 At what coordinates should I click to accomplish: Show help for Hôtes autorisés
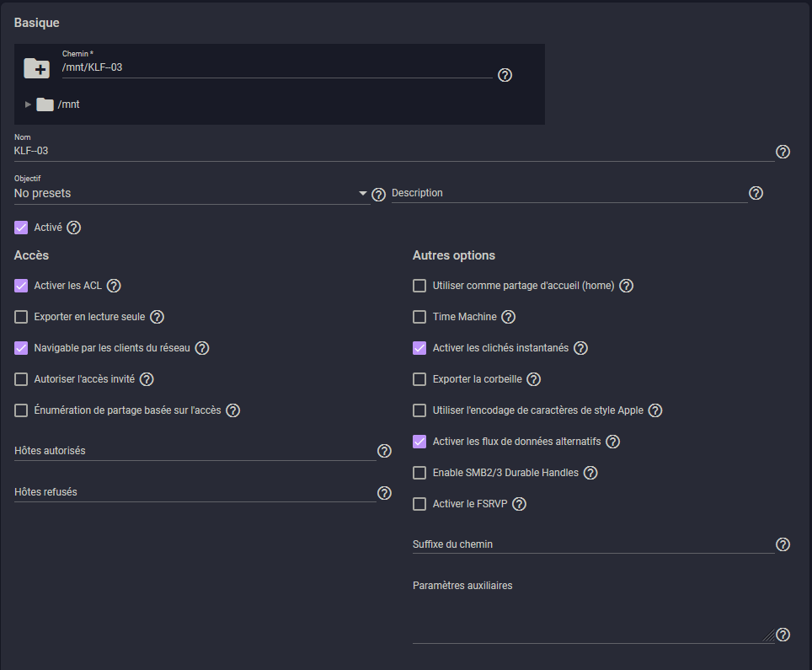coord(384,451)
